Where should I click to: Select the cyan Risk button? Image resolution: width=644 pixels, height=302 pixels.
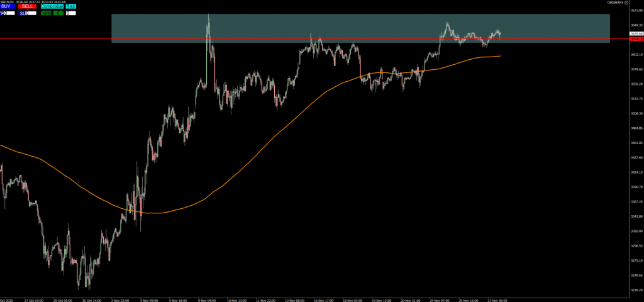(71, 6)
